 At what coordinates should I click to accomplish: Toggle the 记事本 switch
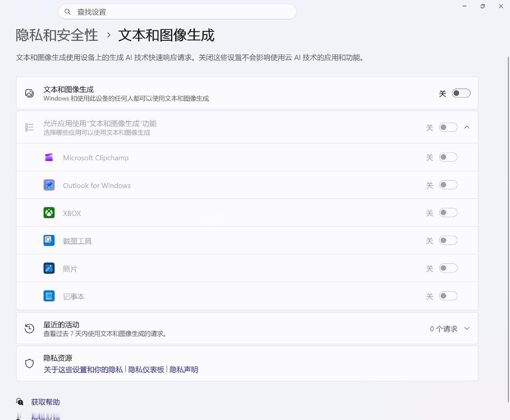tap(448, 296)
